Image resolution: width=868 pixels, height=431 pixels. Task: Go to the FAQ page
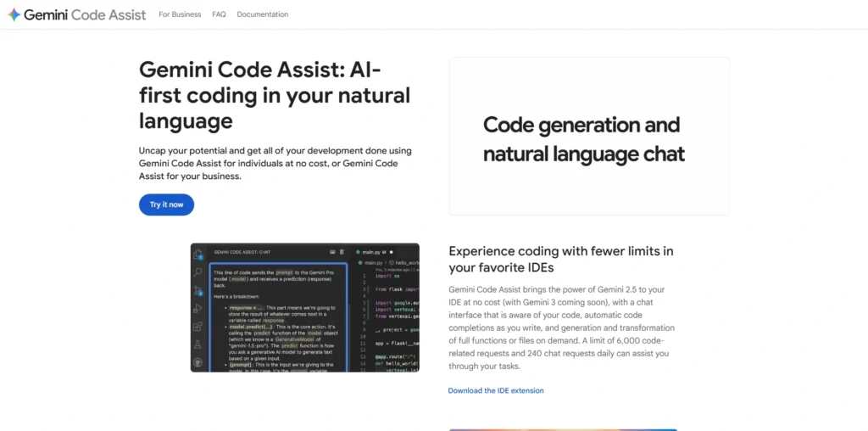tap(219, 14)
